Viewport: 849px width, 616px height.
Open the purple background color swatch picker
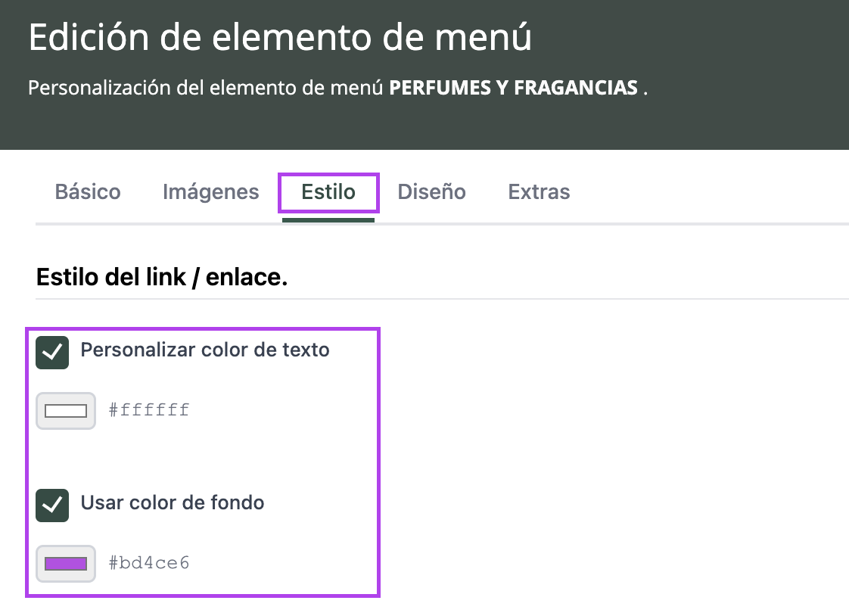click(66, 564)
